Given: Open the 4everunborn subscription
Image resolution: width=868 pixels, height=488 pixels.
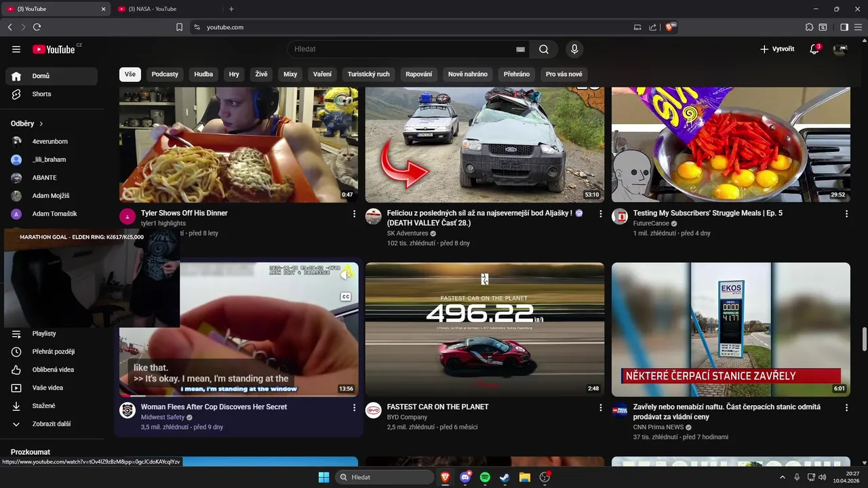Looking at the screenshot, I should pos(52,142).
